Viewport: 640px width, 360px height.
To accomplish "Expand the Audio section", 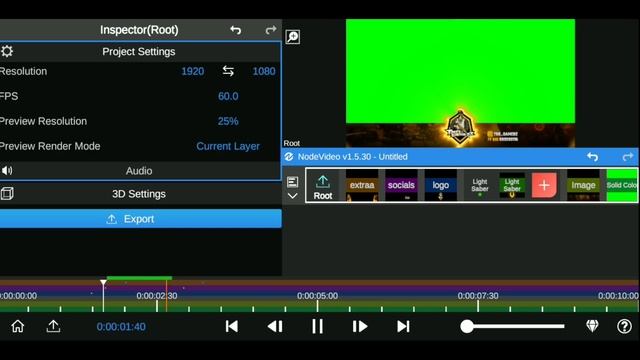I will (140, 171).
